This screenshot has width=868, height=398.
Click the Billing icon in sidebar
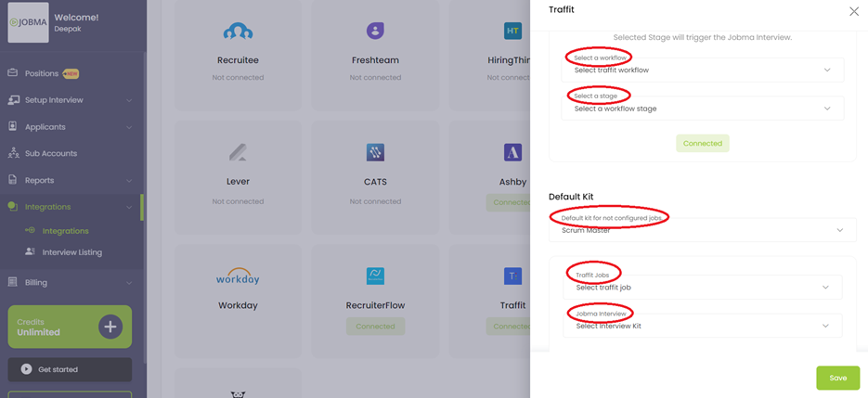pyautogui.click(x=13, y=282)
